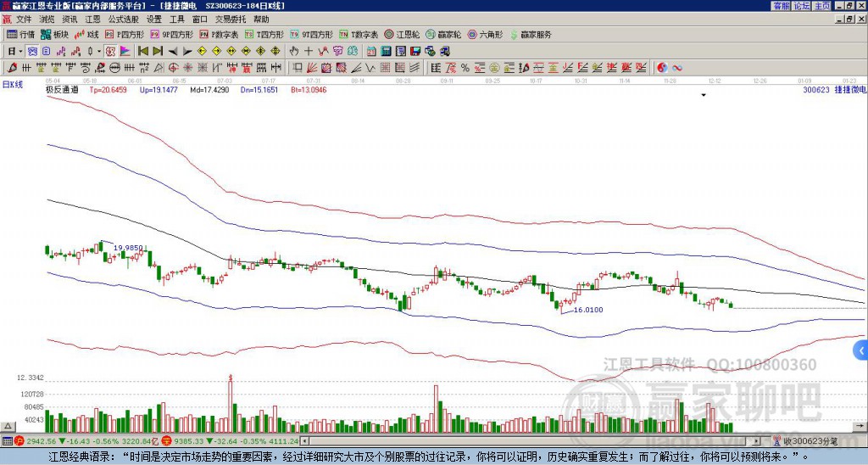This screenshot has width=868, height=465.
Task: Click the 金 coin circle icon
Action: point(494,68)
